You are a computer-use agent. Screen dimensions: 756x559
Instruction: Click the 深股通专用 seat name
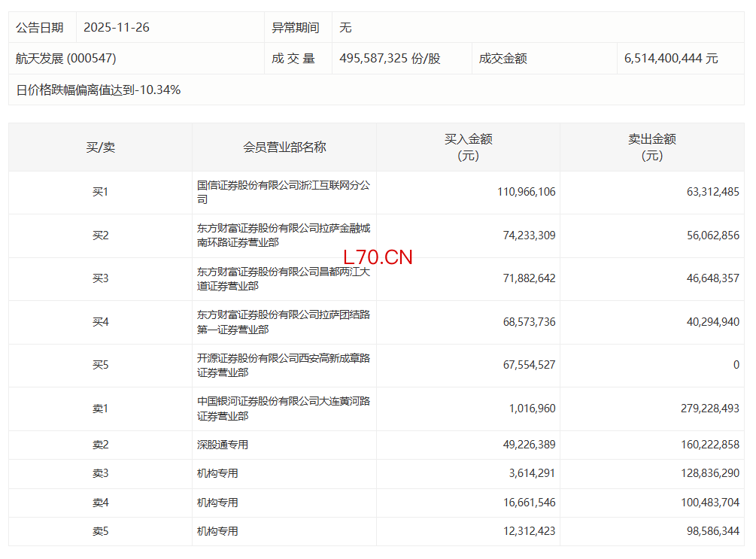click(223, 445)
